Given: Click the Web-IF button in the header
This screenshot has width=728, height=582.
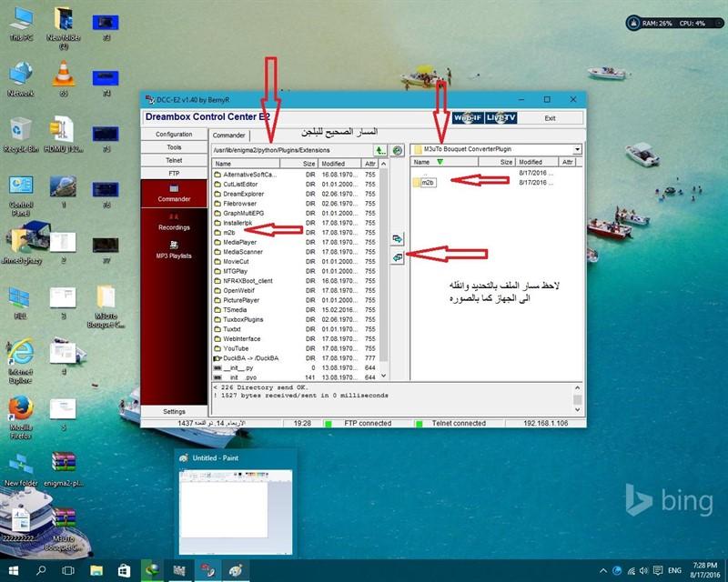Looking at the screenshot, I should coord(468,118).
